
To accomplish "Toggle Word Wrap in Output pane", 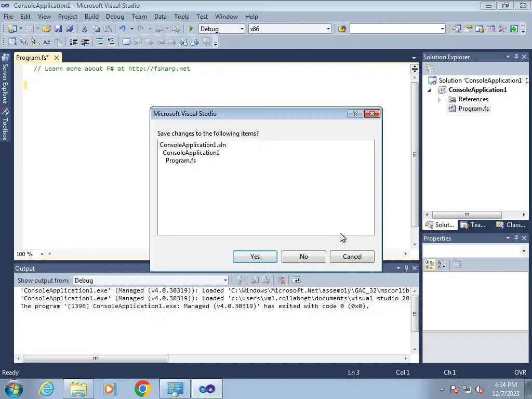I will point(296,280).
